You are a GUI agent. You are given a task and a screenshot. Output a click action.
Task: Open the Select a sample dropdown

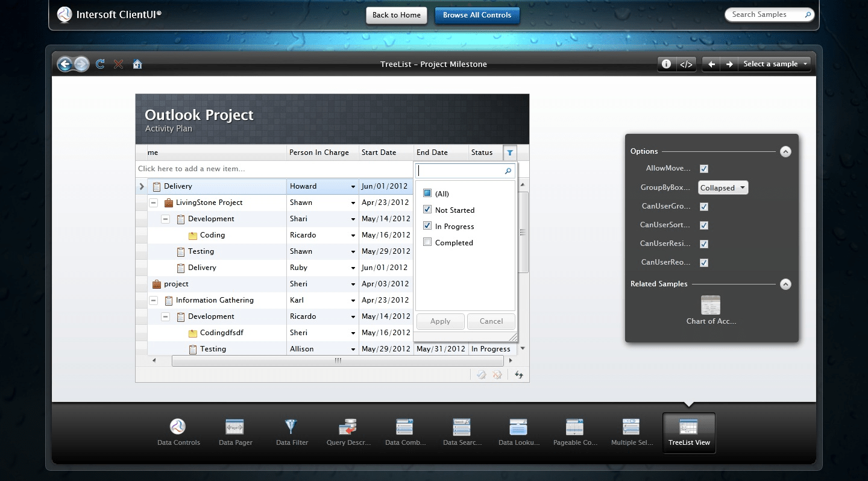click(x=775, y=64)
